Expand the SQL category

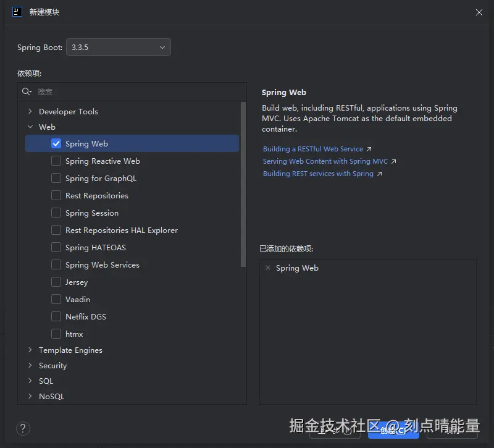pyautogui.click(x=30, y=381)
